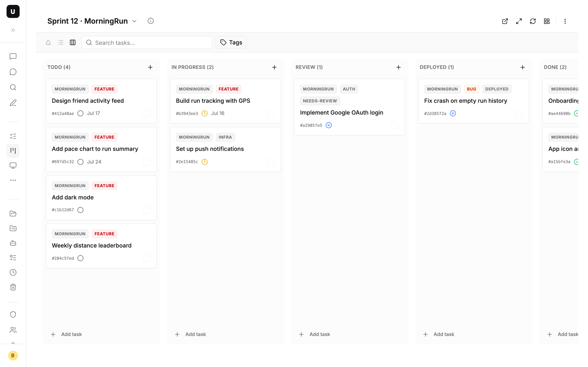The image size is (588, 367).
Task: Open the history clock sidebar icon
Action: pyautogui.click(x=13, y=272)
